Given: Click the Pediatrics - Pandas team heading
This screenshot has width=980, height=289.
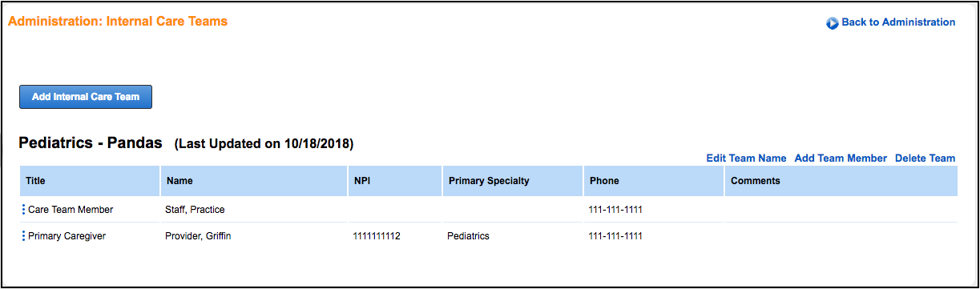Looking at the screenshot, I should pyautogui.click(x=91, y=143).
